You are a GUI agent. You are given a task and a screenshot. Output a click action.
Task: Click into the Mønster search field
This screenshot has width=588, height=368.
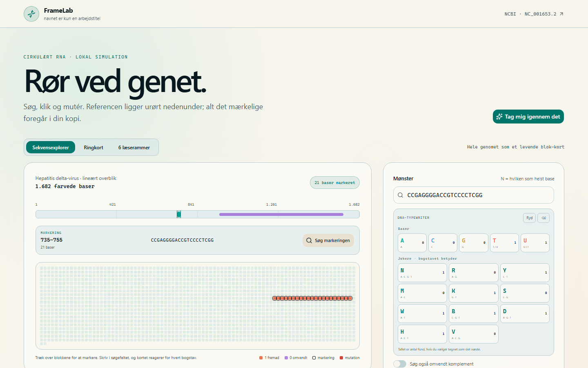coord(473,195)
